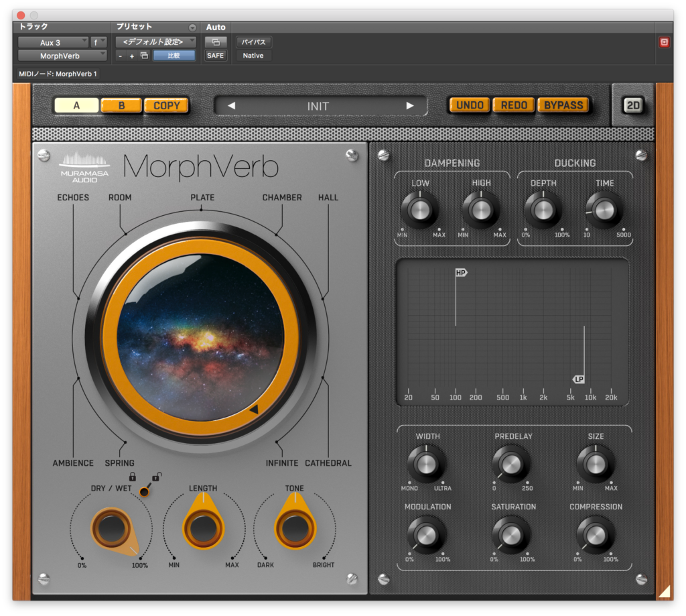Enable the SAFE automation toggle
This screenshot has width=686, height=616.
(214, 55)
